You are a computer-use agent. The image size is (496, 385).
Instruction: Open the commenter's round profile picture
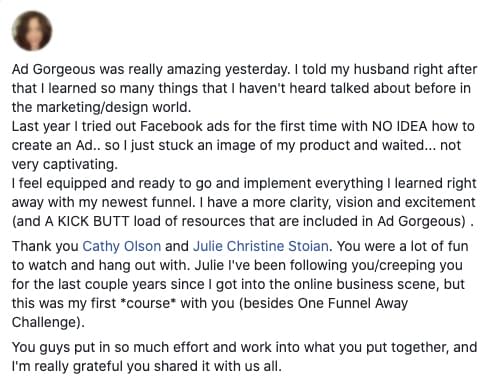[32, 31]
